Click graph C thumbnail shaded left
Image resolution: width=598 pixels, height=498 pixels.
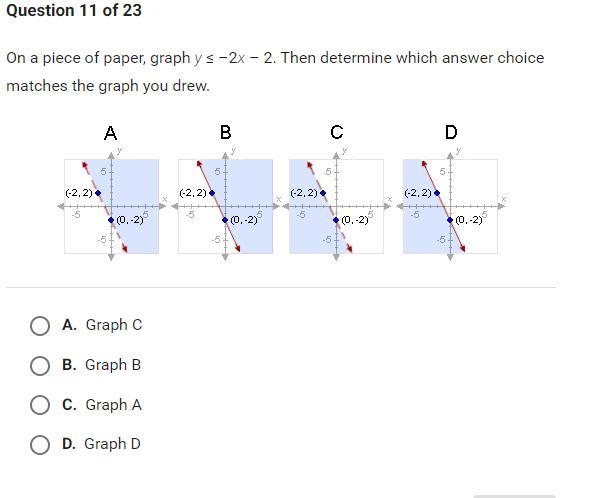tap(336, 206)
